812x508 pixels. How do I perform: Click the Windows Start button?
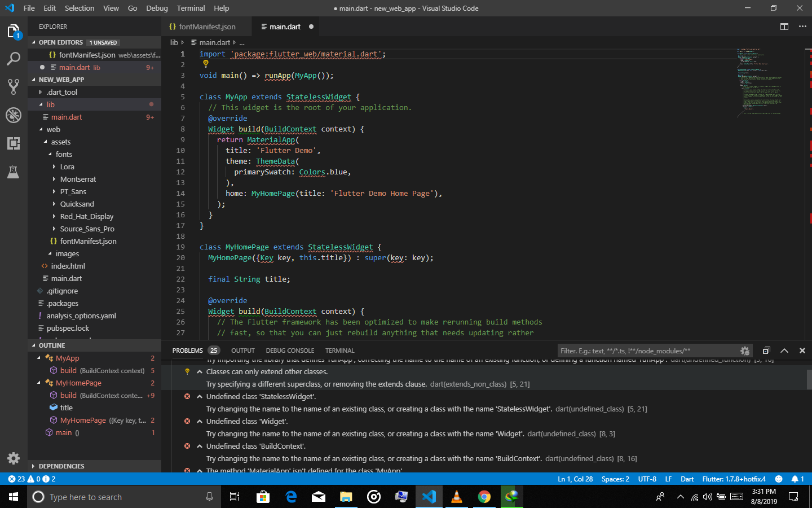pos(14,497)
